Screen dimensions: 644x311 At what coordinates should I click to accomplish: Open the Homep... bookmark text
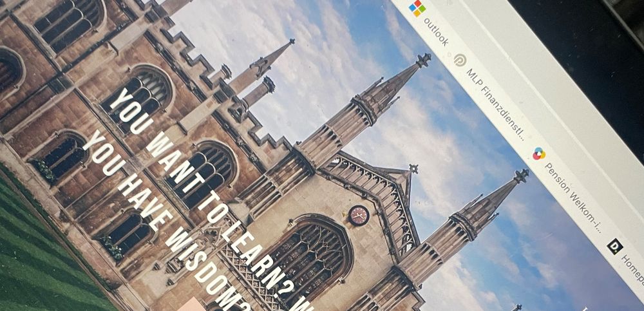(x=634, y=270)
